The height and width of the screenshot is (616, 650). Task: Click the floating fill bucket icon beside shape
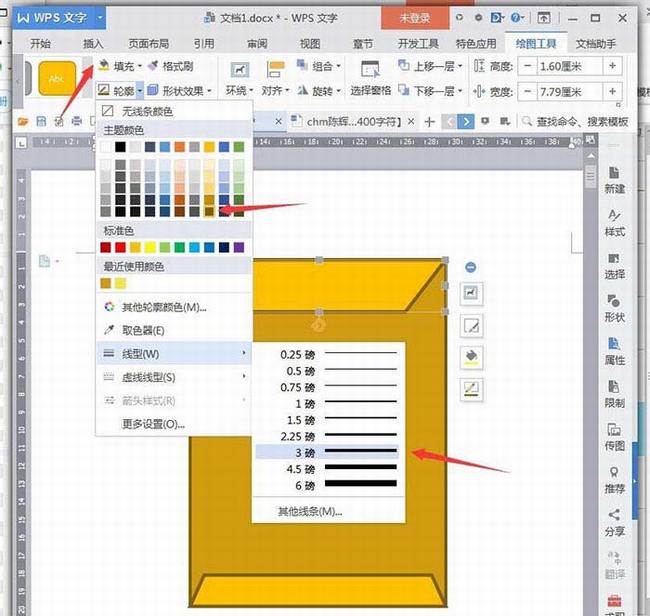(471, 357)
